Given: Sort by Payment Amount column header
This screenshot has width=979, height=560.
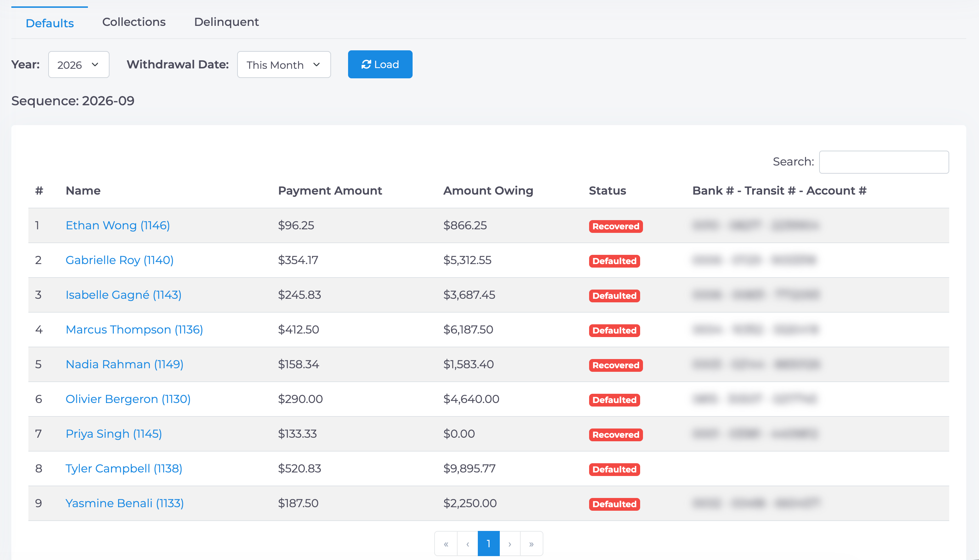Looking at the screenshot, I should (330, 191).
